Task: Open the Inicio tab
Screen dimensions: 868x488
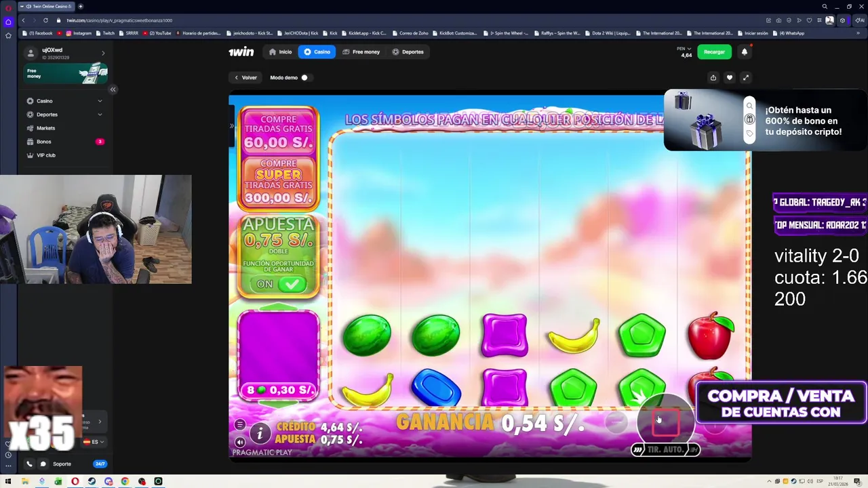Action: [x=280, y=52]
